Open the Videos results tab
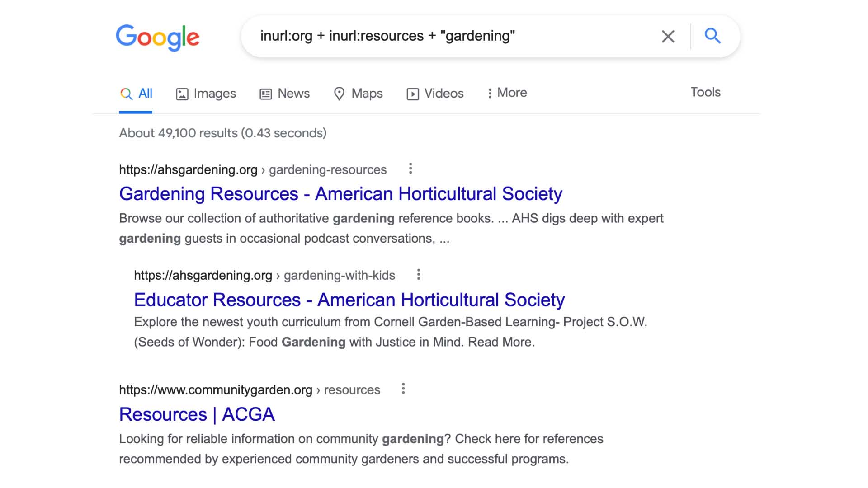This screenshot has width=868, height=488. tap(443, 94)
